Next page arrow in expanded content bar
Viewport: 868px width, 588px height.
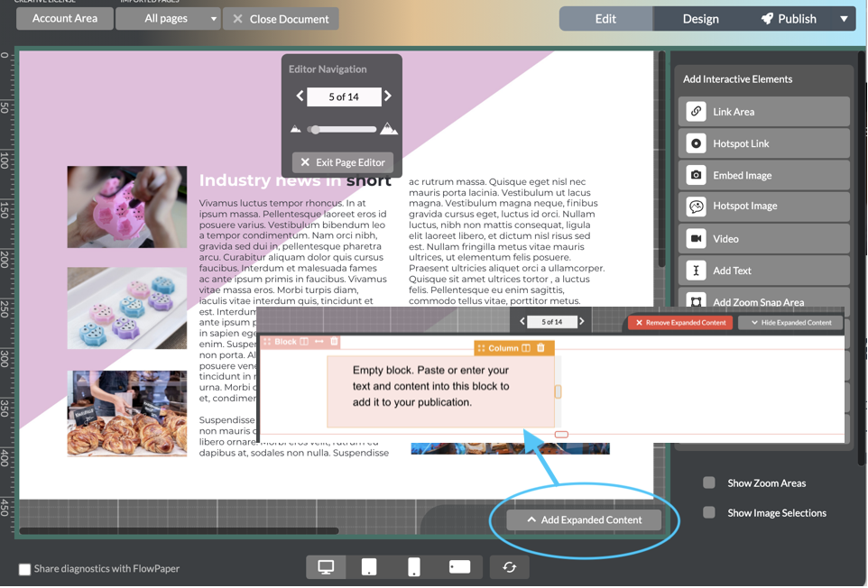pyautogui.click(x=581, y=321)
